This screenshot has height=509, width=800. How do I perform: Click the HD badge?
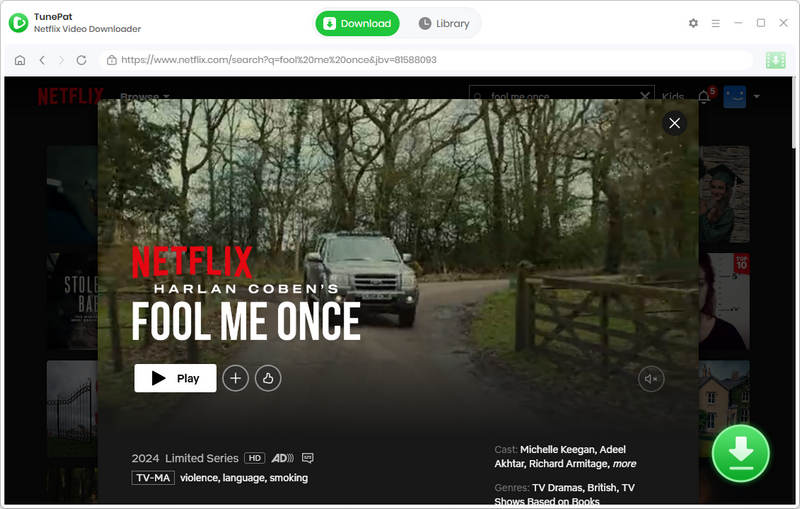(x=255, y=458)
